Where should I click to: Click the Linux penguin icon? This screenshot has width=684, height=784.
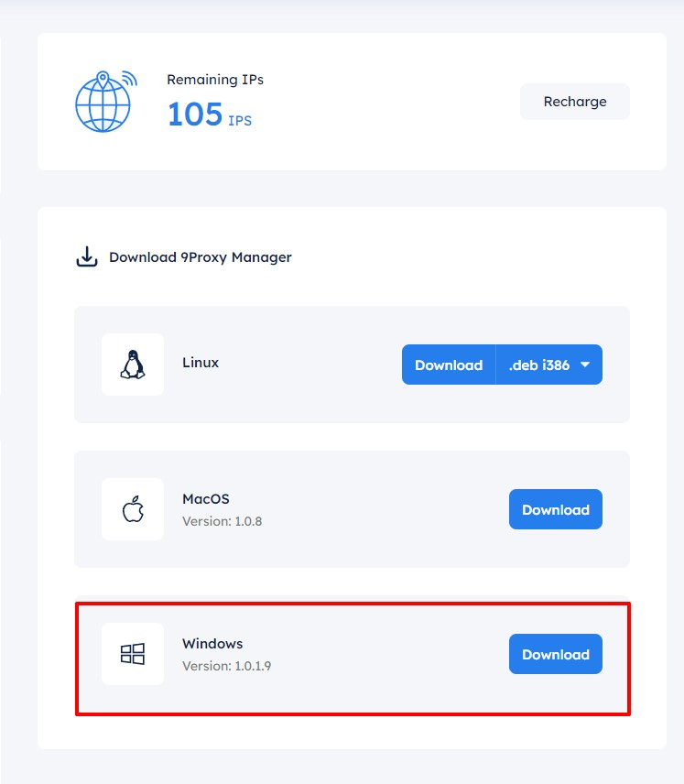click(133, 365)
